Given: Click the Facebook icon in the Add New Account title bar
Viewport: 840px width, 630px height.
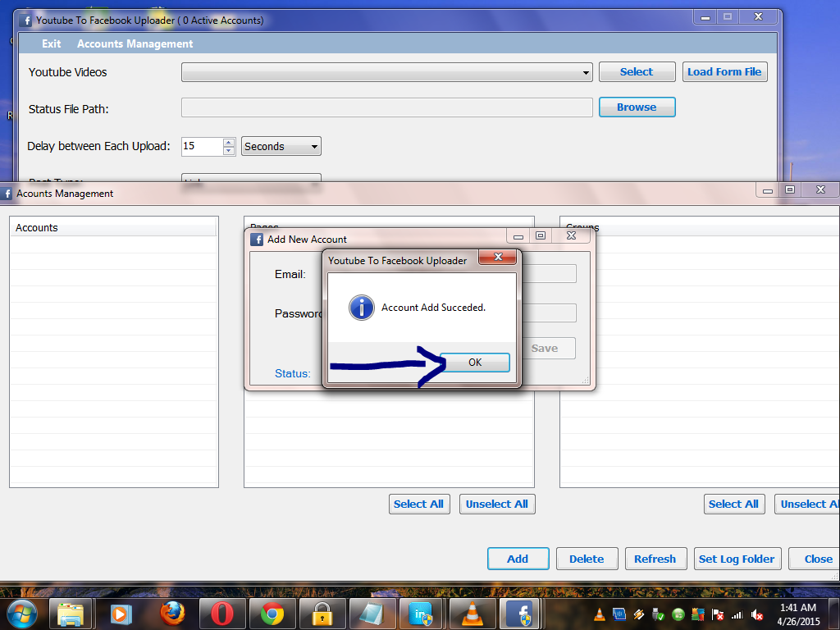Looking at the screenshot, I should (257, 240).
